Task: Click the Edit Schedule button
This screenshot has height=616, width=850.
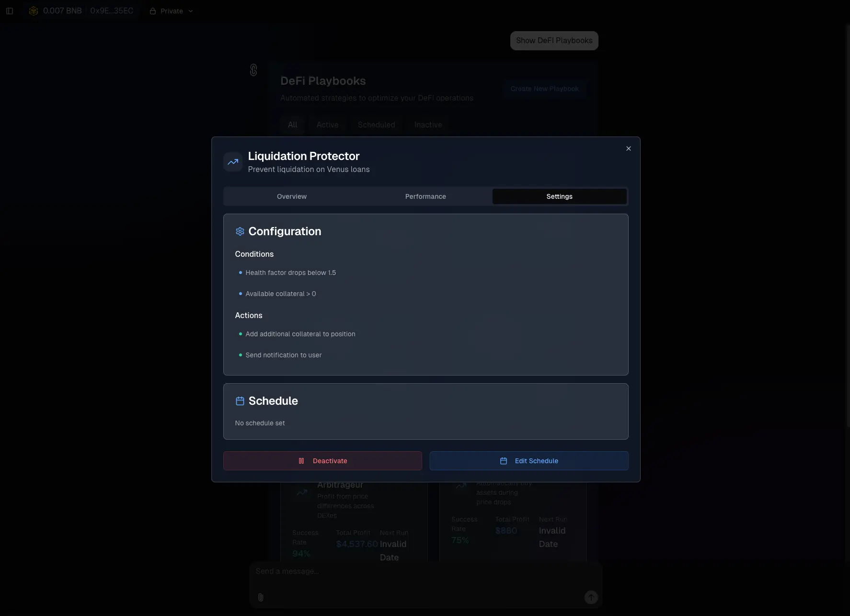Action: 529,461
